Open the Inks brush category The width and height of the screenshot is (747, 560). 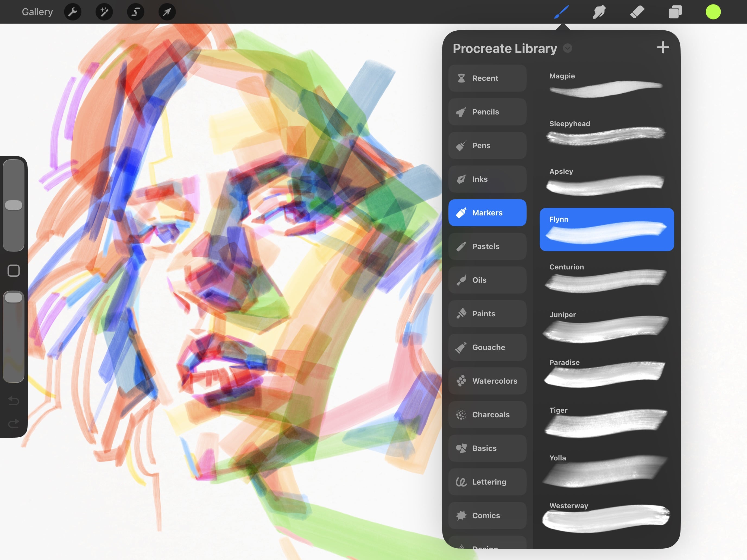click(x=487, y=179)
